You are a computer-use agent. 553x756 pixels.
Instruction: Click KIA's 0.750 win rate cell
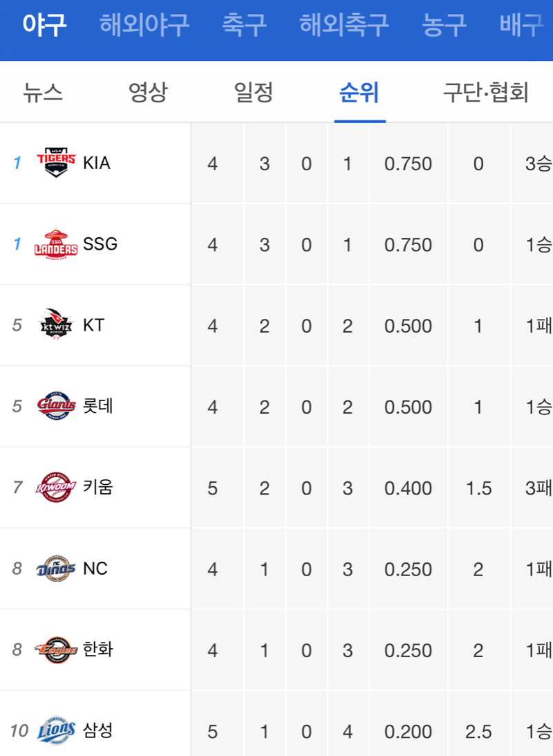(x=409, y=163)
